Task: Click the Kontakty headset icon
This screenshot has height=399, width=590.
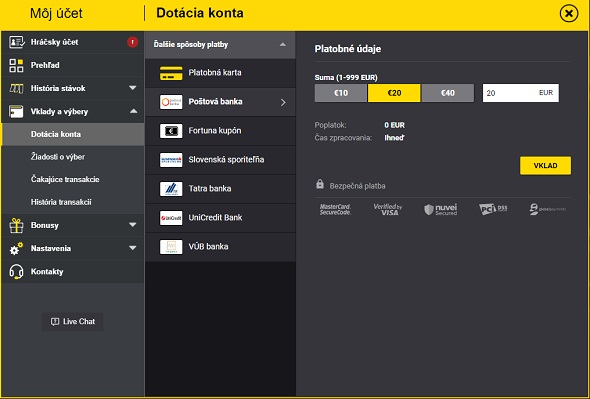Action: pyautogui.click(x=16, y=271)
